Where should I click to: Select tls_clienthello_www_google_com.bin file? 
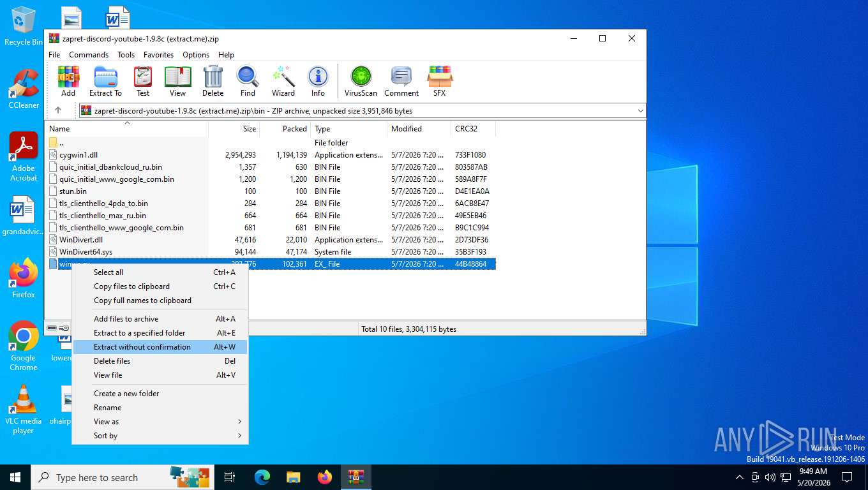tap(271, 228)
